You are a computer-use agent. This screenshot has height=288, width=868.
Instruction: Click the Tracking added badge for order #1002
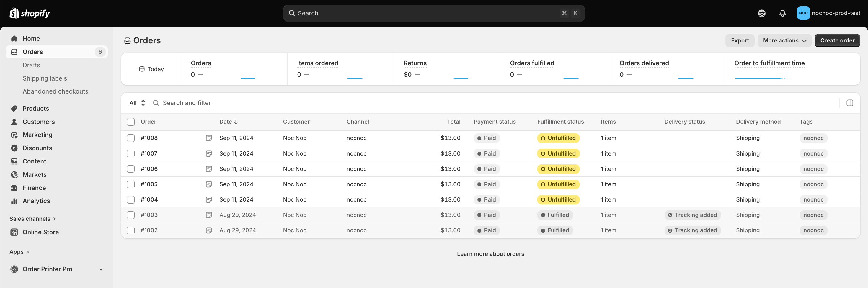[692, 230]
